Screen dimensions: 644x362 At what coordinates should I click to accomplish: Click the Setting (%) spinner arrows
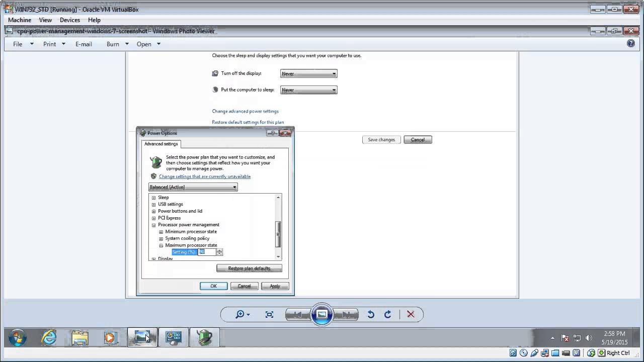pyautogui.click(x=219, y=252)
